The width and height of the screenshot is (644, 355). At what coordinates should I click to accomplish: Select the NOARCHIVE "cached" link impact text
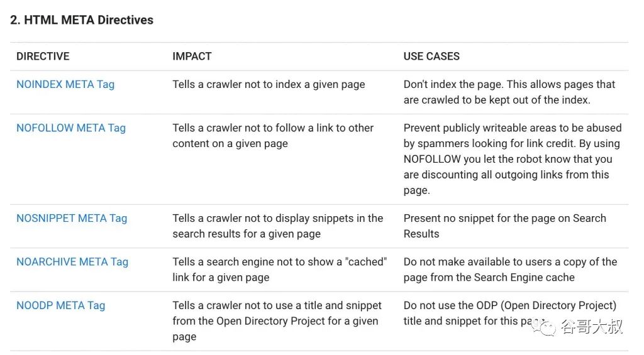tap(279, 270)
